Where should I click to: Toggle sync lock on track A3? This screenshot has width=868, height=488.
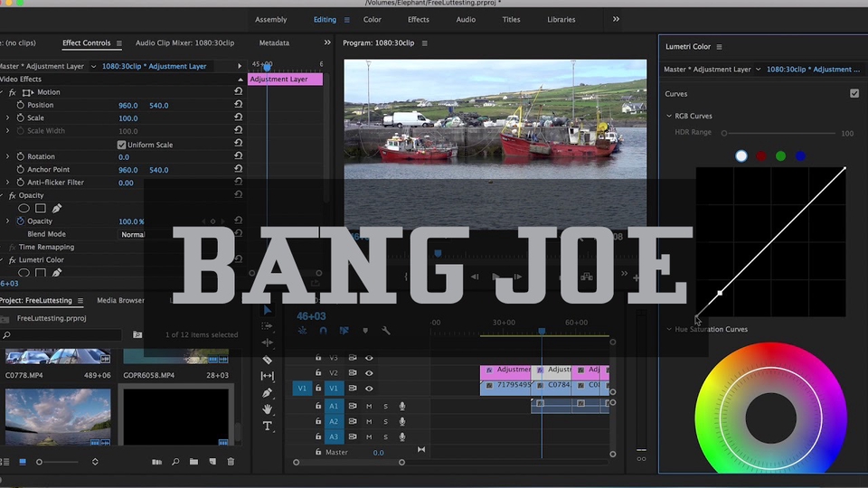click(353, 436)
